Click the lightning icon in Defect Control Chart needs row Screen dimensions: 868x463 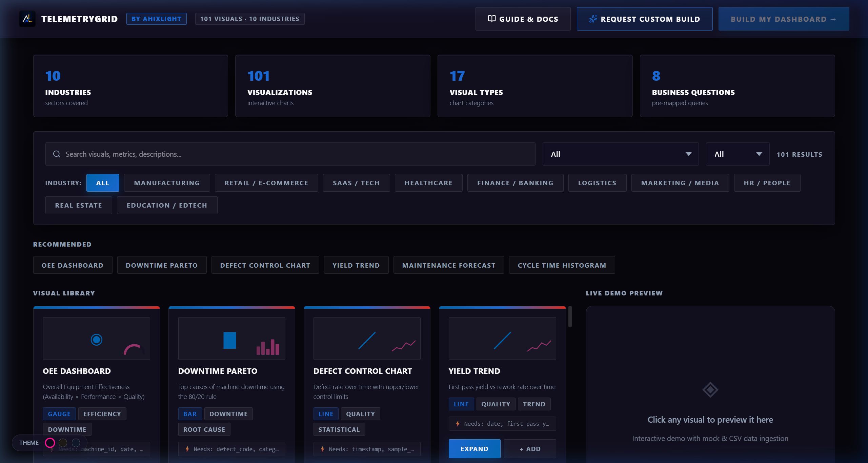click(323, 449)
